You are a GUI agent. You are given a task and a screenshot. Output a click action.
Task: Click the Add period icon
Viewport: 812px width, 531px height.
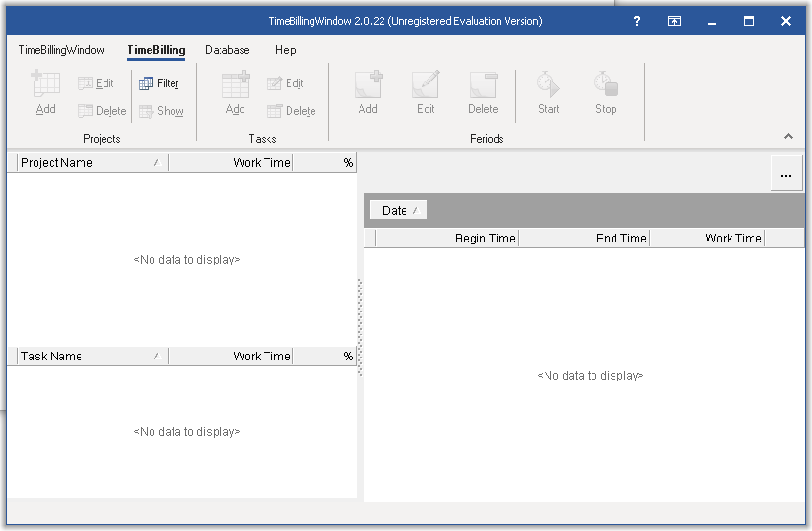coord(368,84)
